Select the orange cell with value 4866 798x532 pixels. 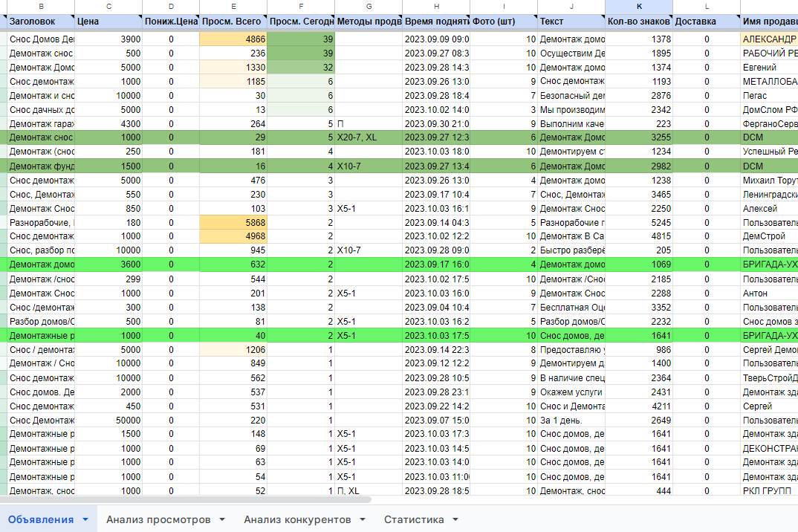click(233, 39)
